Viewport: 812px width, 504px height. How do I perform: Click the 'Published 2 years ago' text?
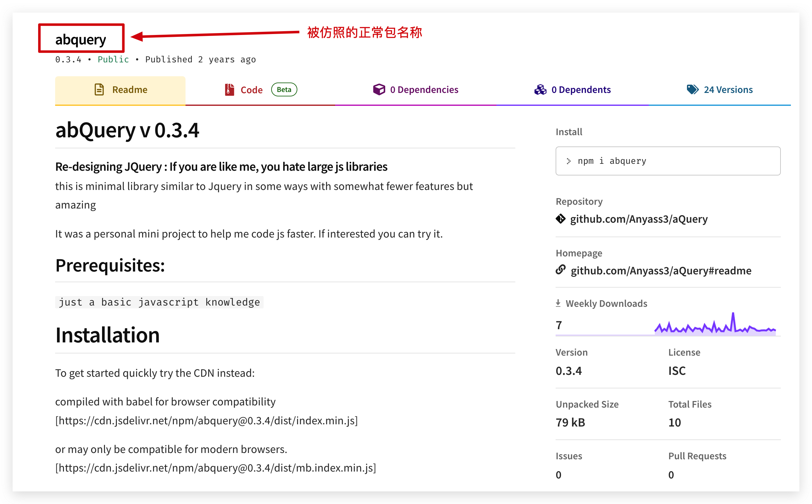[200, 59]
